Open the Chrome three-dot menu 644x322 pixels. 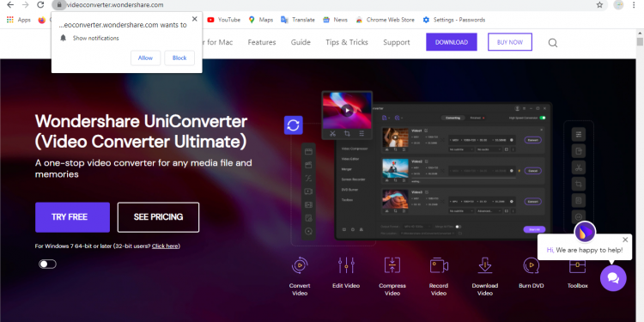(x=635, y=5)
